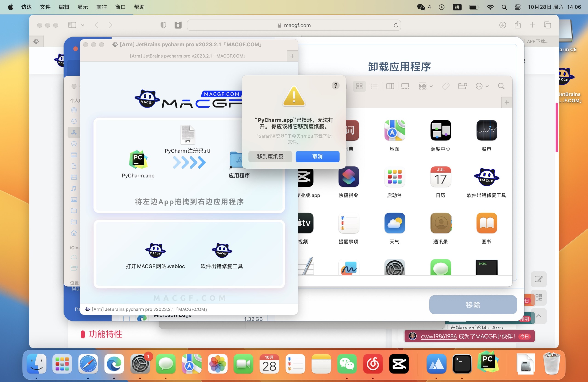Select the PyCharm.app icon in the installer window
This screenshot has height=382, width=588.
(138, 160)
